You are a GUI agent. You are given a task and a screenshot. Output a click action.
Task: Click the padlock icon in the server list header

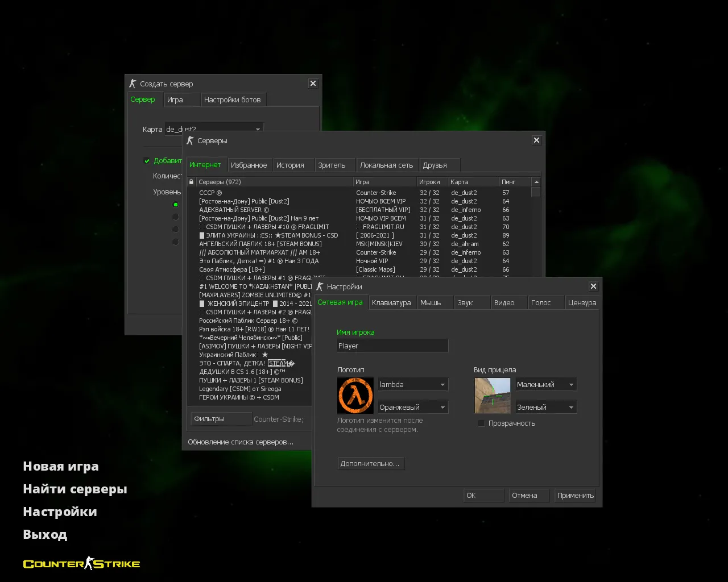[x=192, y=181]
